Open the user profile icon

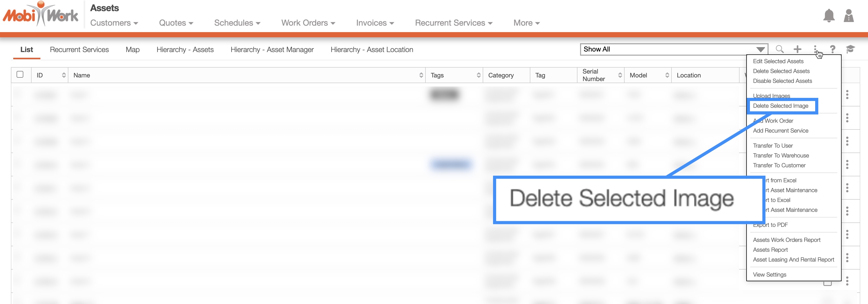tap(849, 16)
